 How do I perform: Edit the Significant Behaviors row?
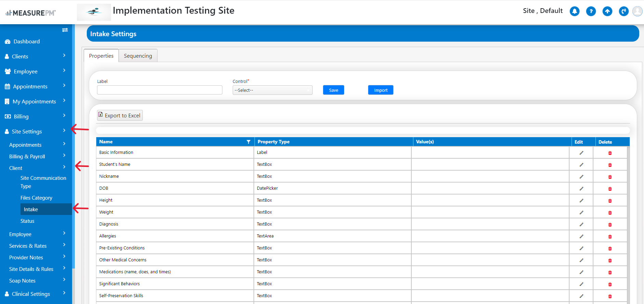581,284
